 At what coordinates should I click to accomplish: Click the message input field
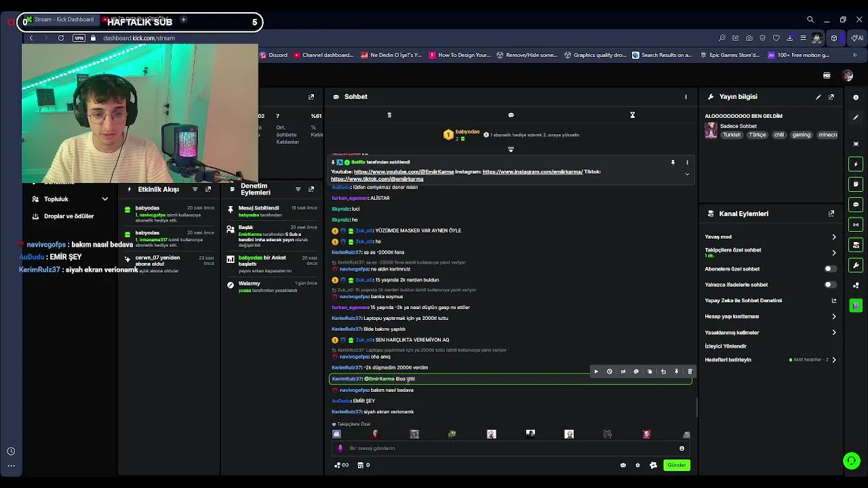tap(510, 448)
